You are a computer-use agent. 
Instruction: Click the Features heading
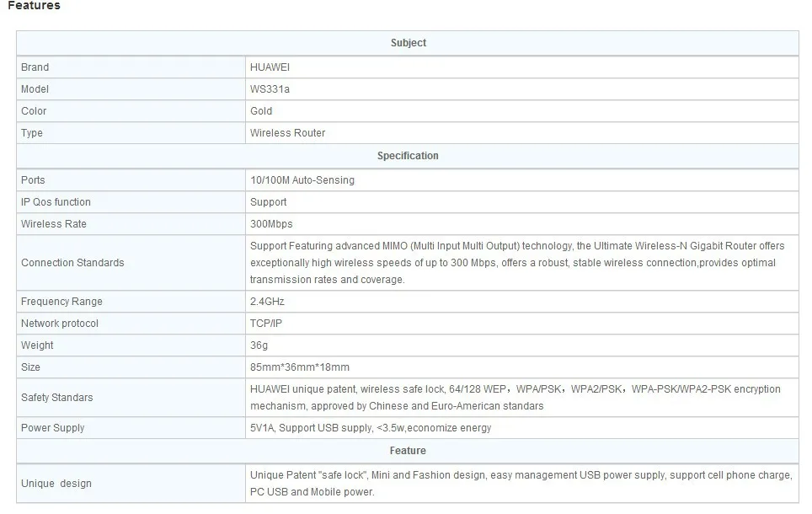coord(35,6)
